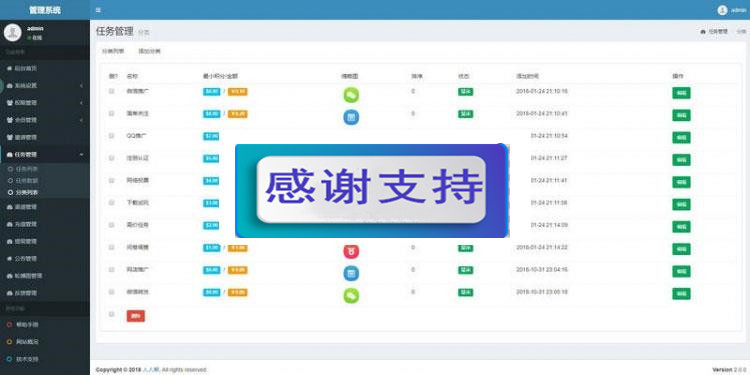This screenshot has width=750, height=375.
Task: Expand the 权限管理 sidebar menu
Action: (45, 103)
